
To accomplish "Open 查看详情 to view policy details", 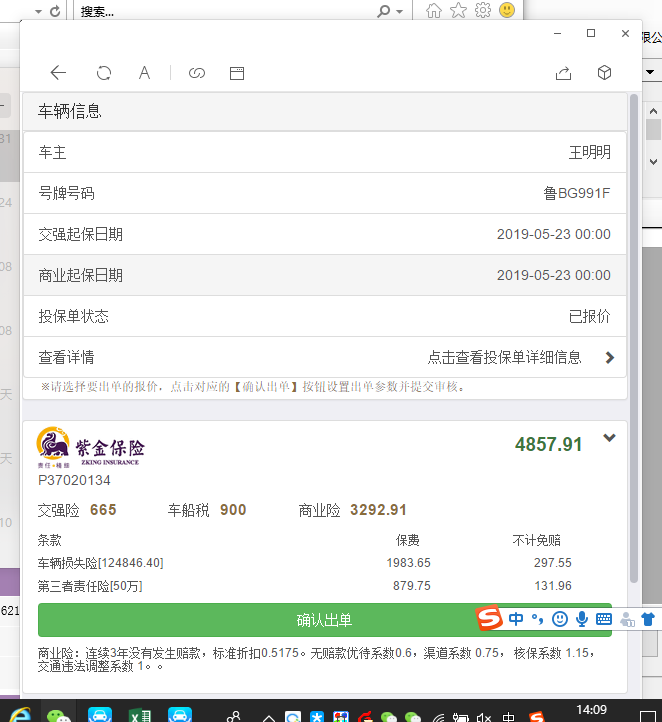I will (325, 357).
